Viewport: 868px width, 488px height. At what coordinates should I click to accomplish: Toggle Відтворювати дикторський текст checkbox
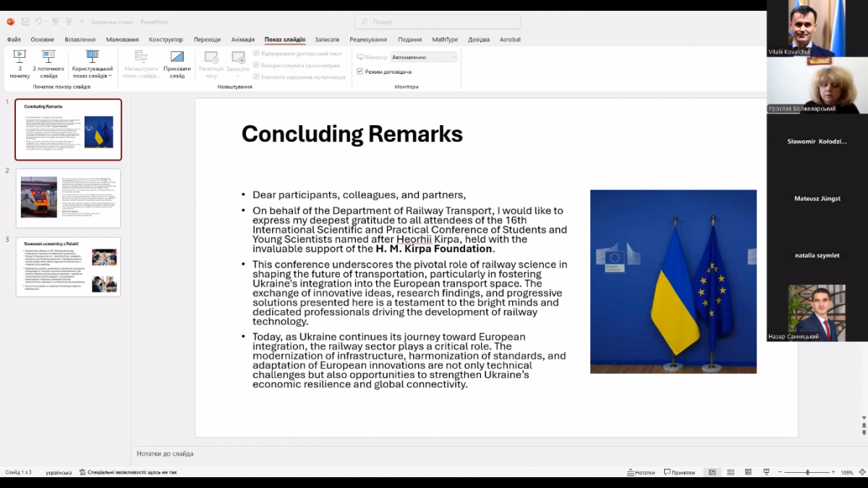256,53
